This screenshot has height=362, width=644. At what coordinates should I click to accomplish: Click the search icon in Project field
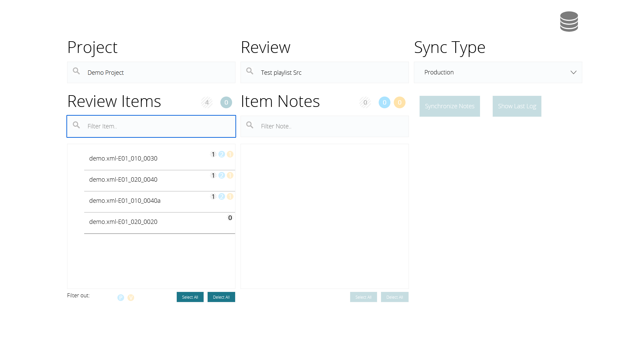76,71
